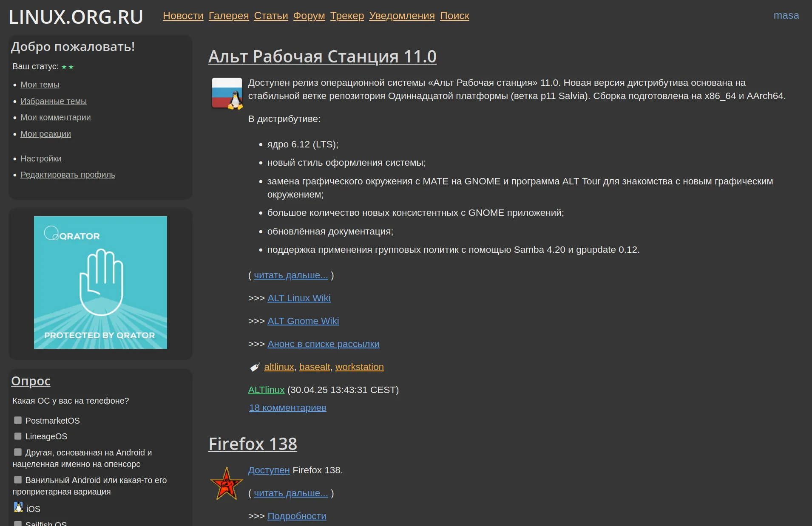
Task: Open the Уведомления menu item
Action: pyautogui.click(x=402, y=16)
